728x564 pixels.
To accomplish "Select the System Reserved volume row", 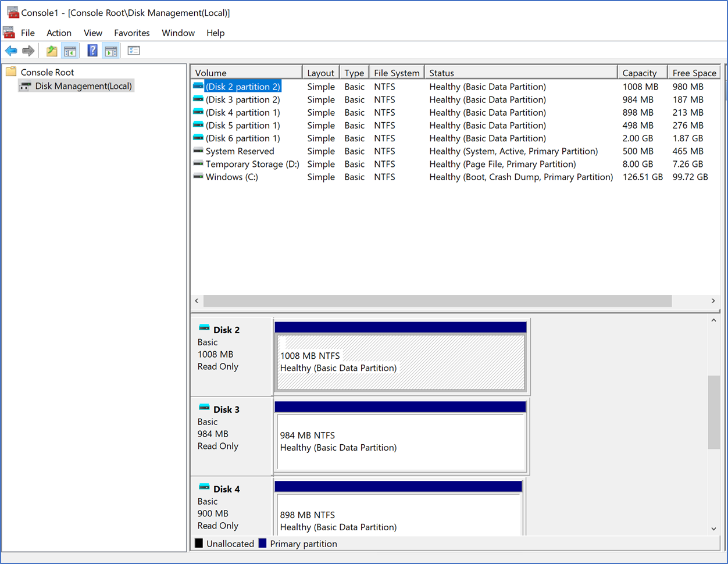I will coord(455,151).
